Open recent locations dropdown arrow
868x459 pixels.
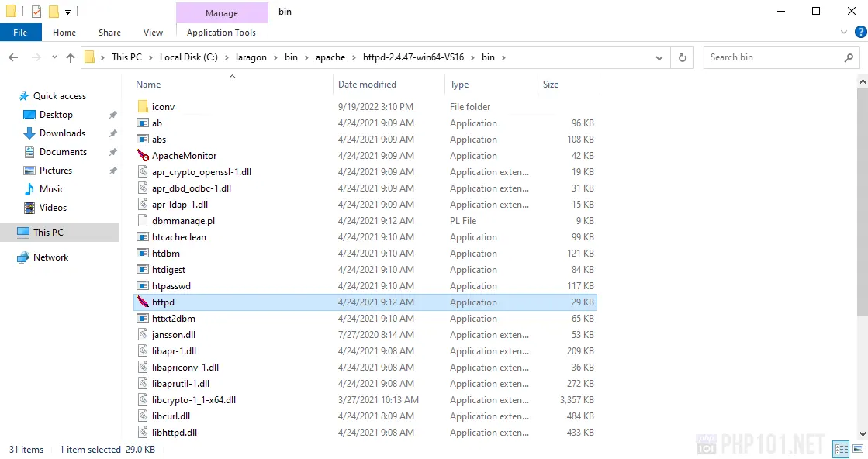(x=54, y=57)
